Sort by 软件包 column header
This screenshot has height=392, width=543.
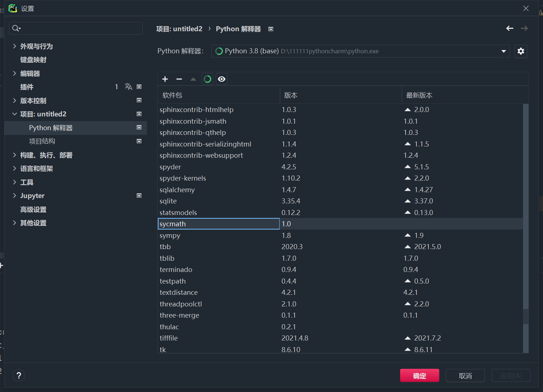coord(219,95)
